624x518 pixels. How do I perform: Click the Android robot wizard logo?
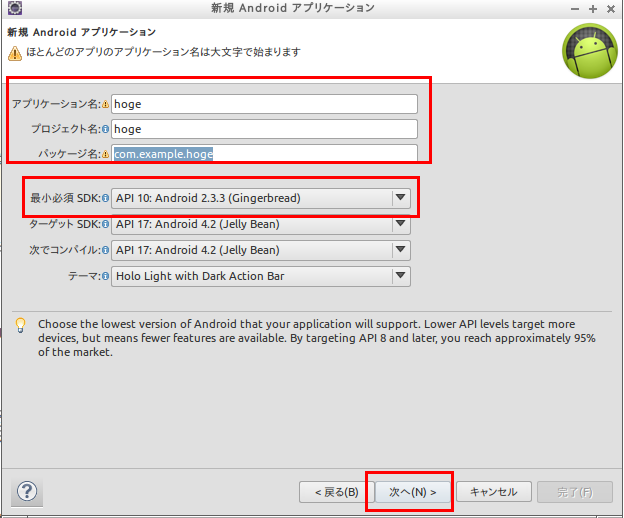(590, 51)
